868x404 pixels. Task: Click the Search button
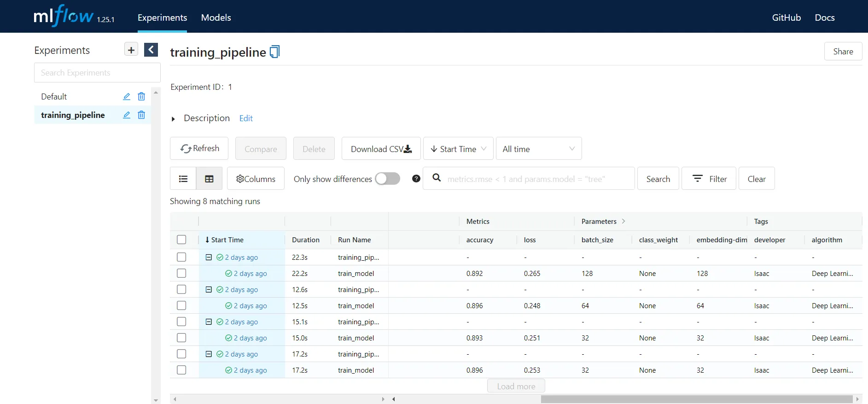point(658,179)
